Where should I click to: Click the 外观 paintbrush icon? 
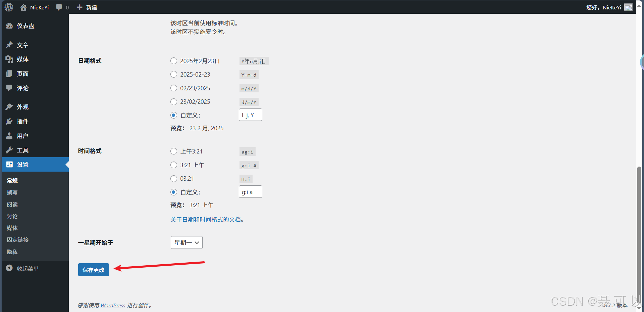9,107
